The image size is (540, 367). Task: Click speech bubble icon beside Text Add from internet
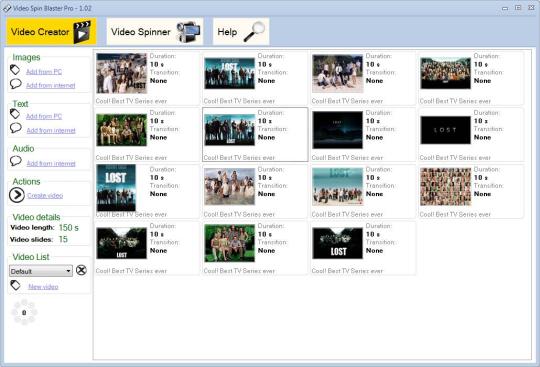click(x=15, y=128)
